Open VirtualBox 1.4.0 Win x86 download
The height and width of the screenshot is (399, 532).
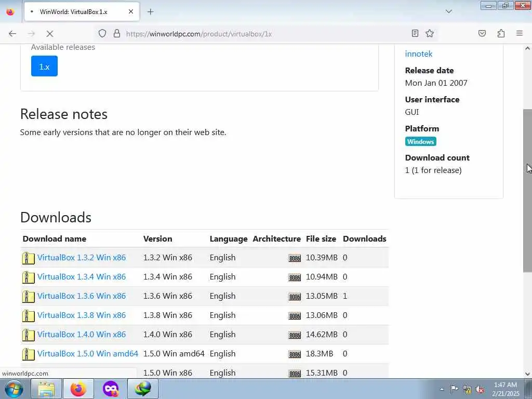coord(82,334)
